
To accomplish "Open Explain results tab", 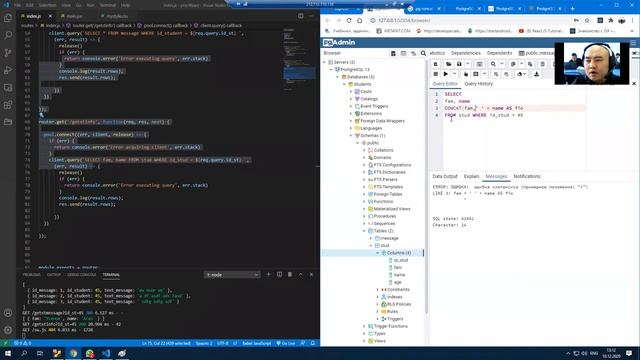I will pyautogui.click(x=471, y=176).
